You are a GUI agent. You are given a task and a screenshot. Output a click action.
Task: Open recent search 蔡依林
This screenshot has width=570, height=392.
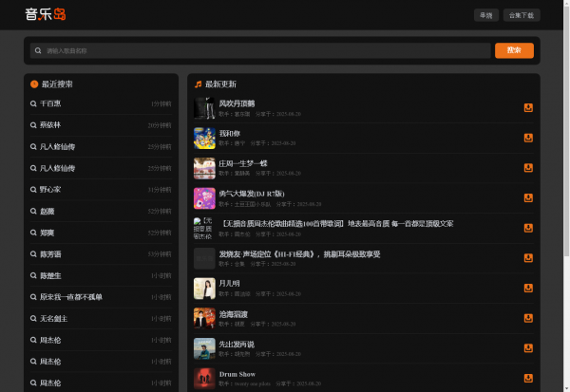50,125
